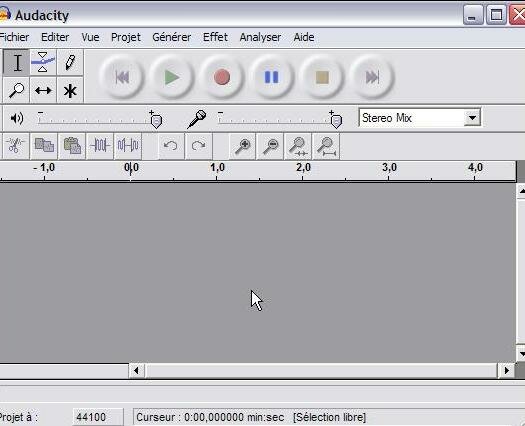Open the Stereo Mix input source dropdown

click(472, 118)
